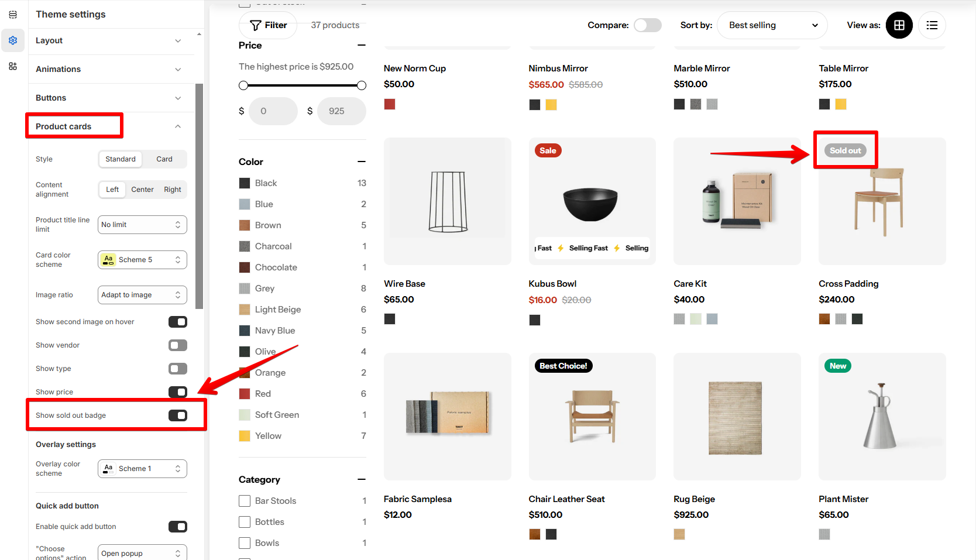Filter by Red color swatch
The image size is (976, 560).
click(245, 394)
